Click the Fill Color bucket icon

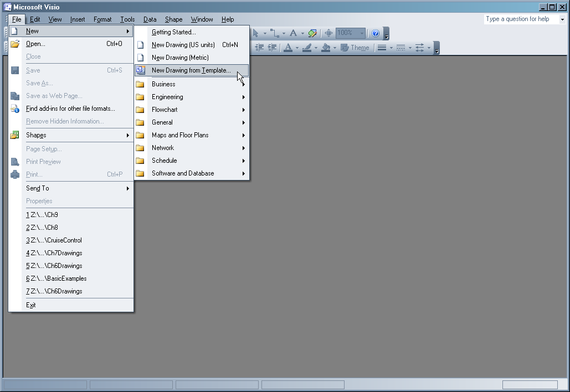(326, 48)
